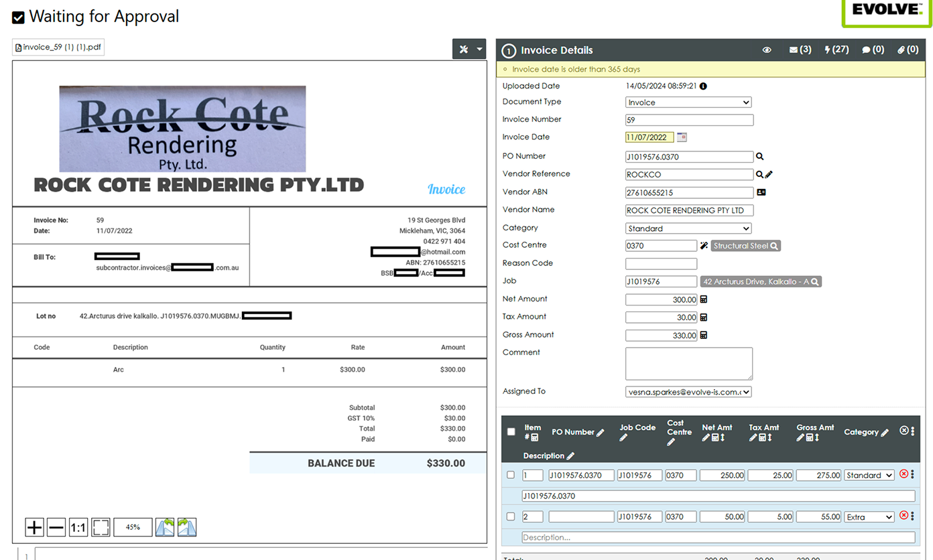The image size is (933, 560).
Task: Click line 2 Gross Amt 55.00 field
Action: (x=818, y=517)
